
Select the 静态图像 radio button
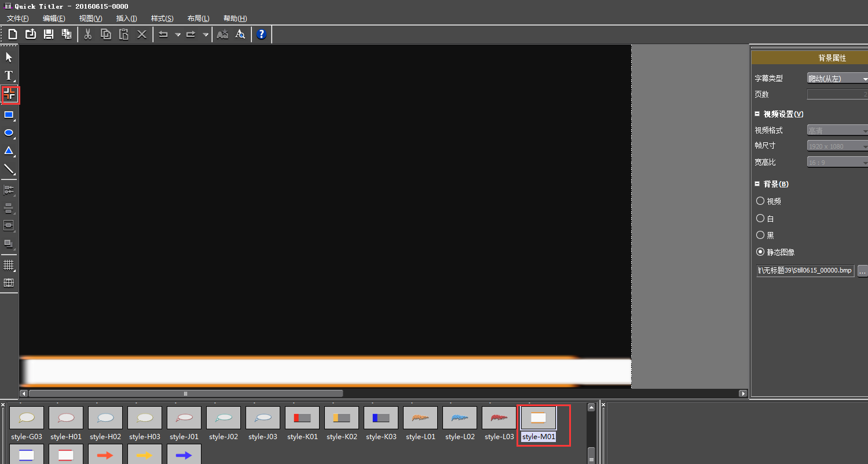pyautogui.click(x=760, y=252)
